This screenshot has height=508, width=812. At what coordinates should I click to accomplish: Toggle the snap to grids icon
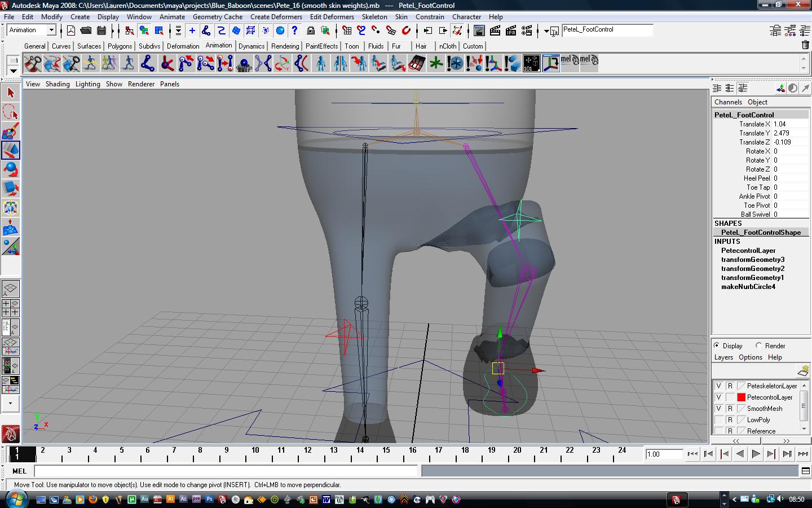(x=347, y=30)
